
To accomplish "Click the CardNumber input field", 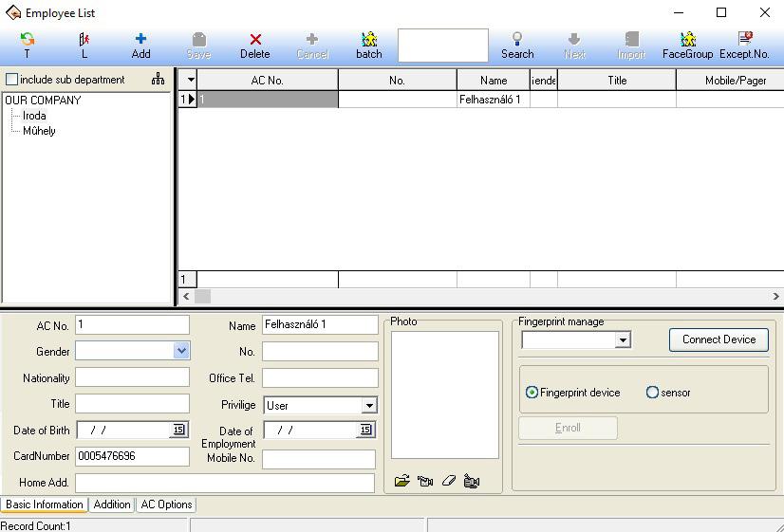I will tap(133, 456).
